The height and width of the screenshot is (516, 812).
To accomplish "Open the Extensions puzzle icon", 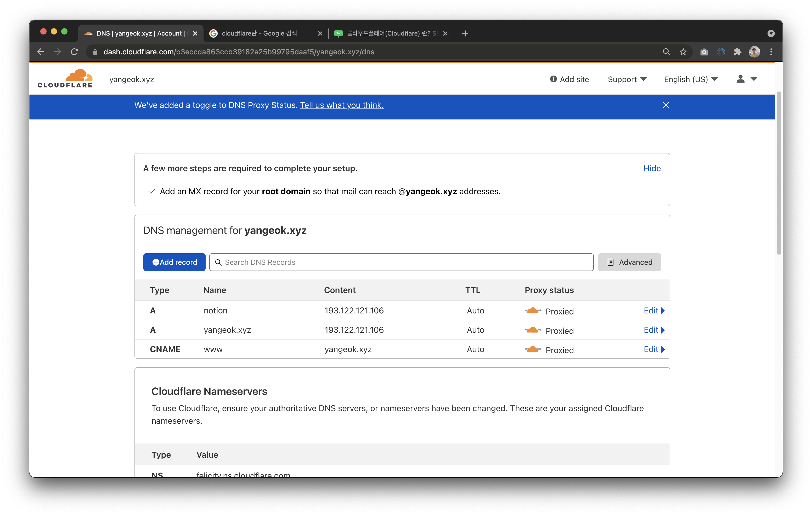I will (737, 51).
